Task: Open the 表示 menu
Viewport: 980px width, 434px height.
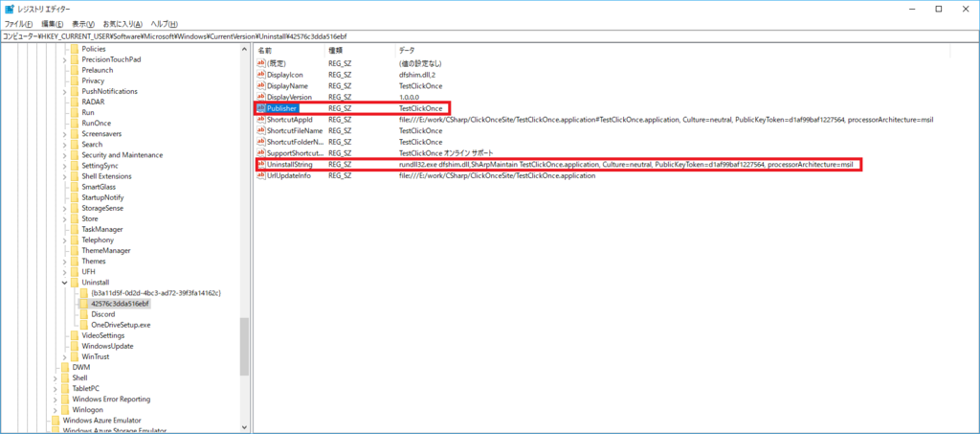Action: tap(83, 24)
